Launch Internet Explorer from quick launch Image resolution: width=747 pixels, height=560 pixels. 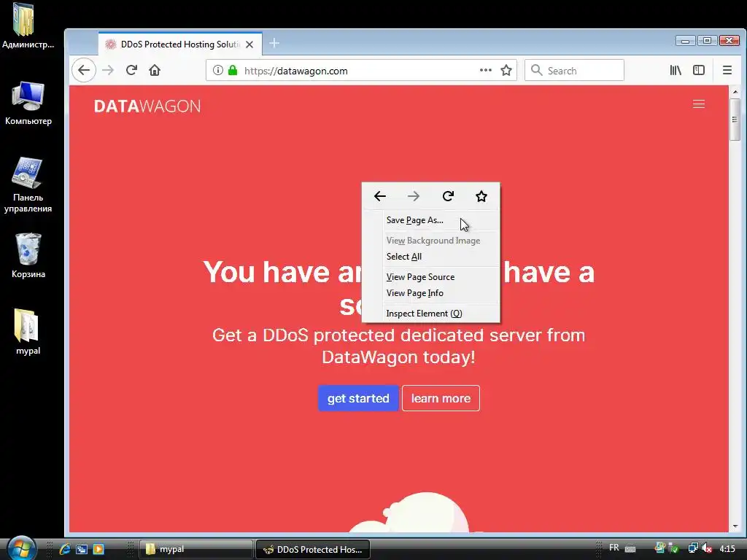[x=65, y=549]
